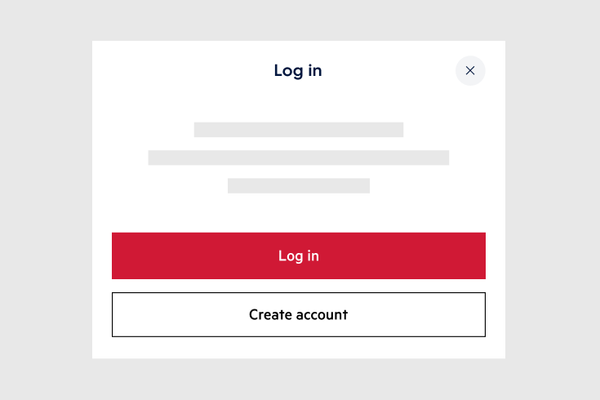This screenshot has height=400, width=600.
Task: Click the cross symbol in the grey circle
Action: pyautogui.click(x=470, y=70)
